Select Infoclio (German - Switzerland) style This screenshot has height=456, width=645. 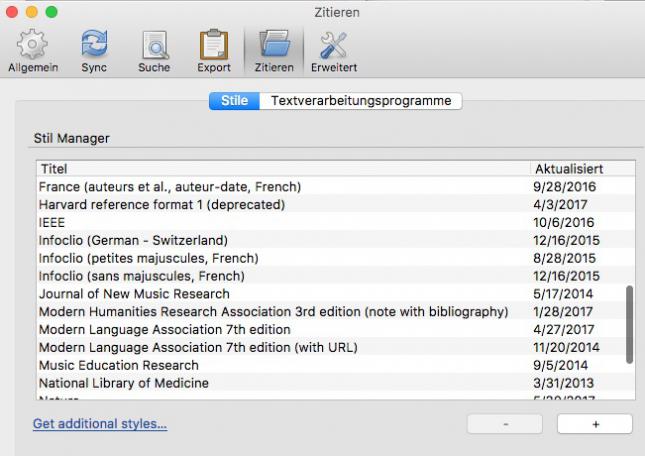(134, 240)
